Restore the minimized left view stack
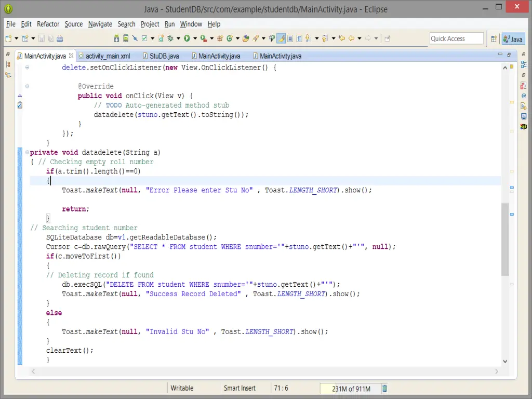This screenshot has height=399, width=532. [8, 54]
